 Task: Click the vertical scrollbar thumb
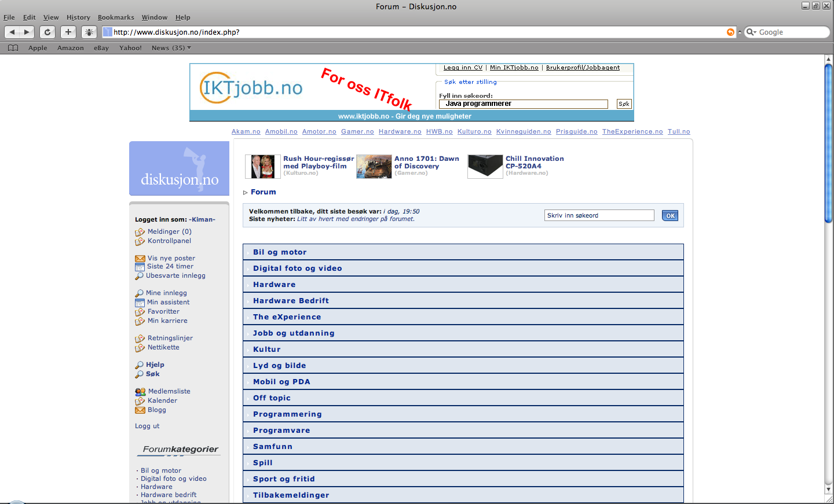(828, 143)
